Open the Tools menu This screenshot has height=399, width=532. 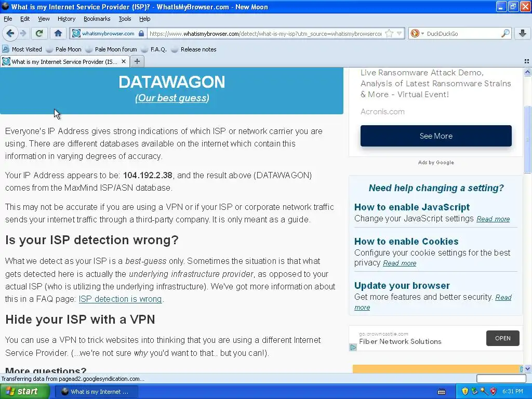(125, 19)
